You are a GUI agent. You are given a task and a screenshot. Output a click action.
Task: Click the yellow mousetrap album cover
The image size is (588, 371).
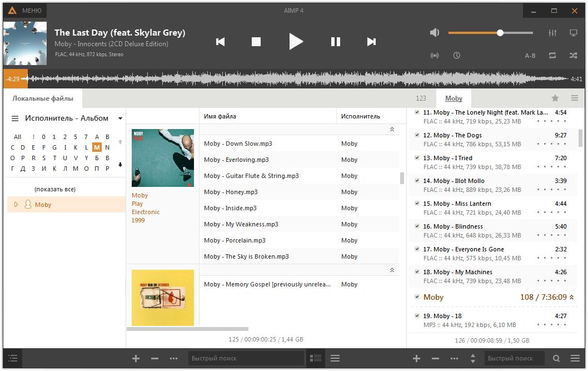[163, 298]
